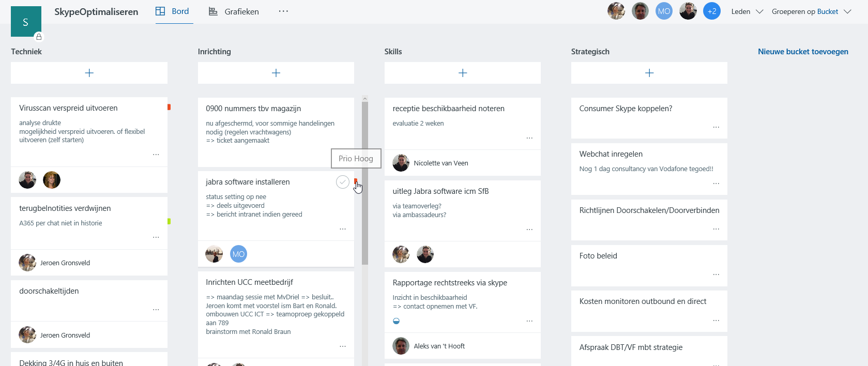The image size is (868, 366).
Task: Click the plan privacy lock icon
Action: 39,37
